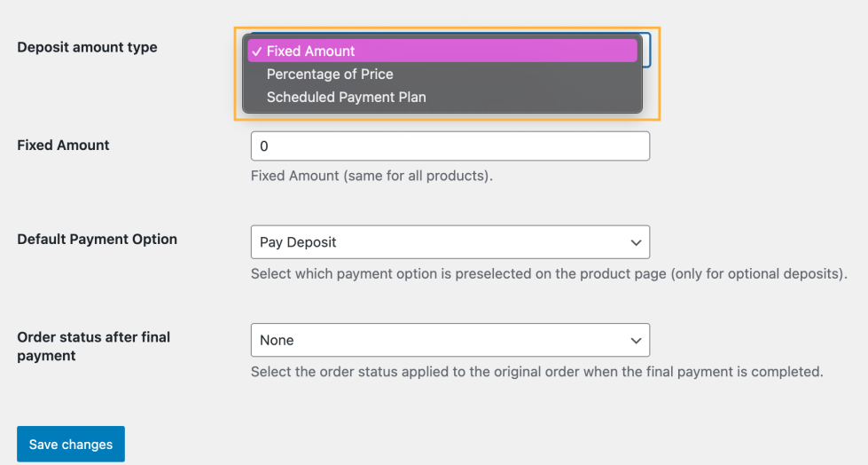Click the preselected payment option description text
The height and width of the screenshot is (465, 868).
[549, 274]
